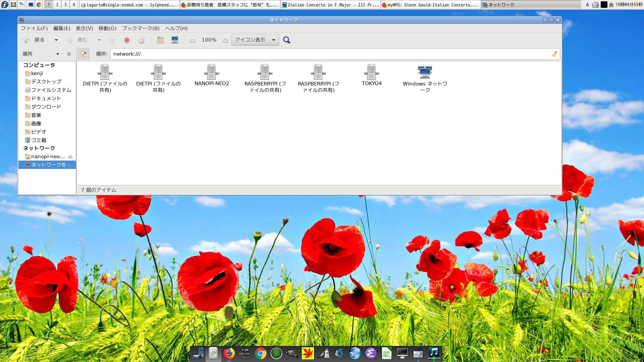
Task: Click the red stop loading icon
Action: pos(127,40)
